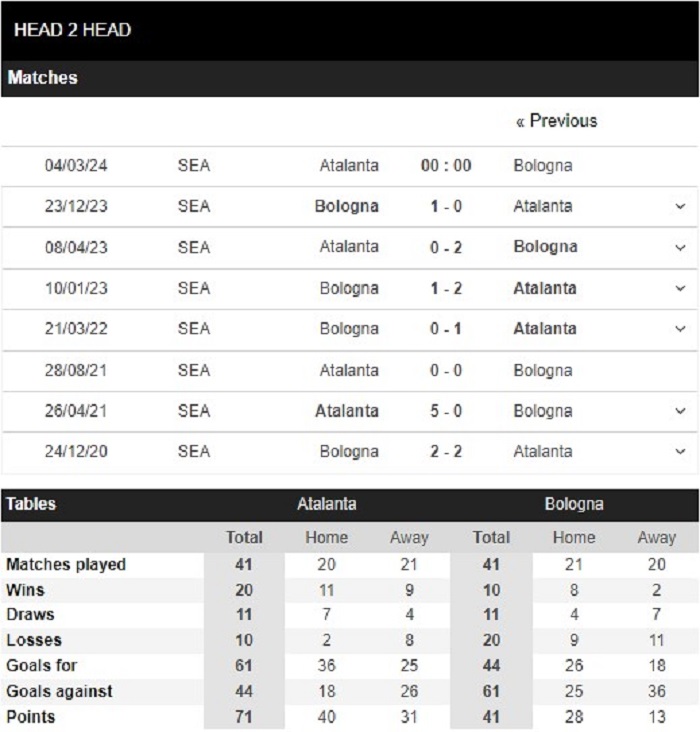Select the Bologna column header in Tables
This screenshot has height=732, width=700.
click(x=574, y=504)
